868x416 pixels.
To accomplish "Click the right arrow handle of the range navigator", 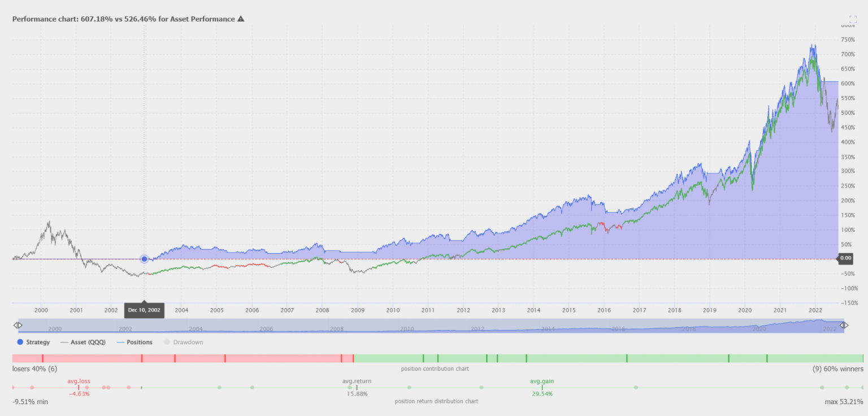I will click(x=845, y=324).
